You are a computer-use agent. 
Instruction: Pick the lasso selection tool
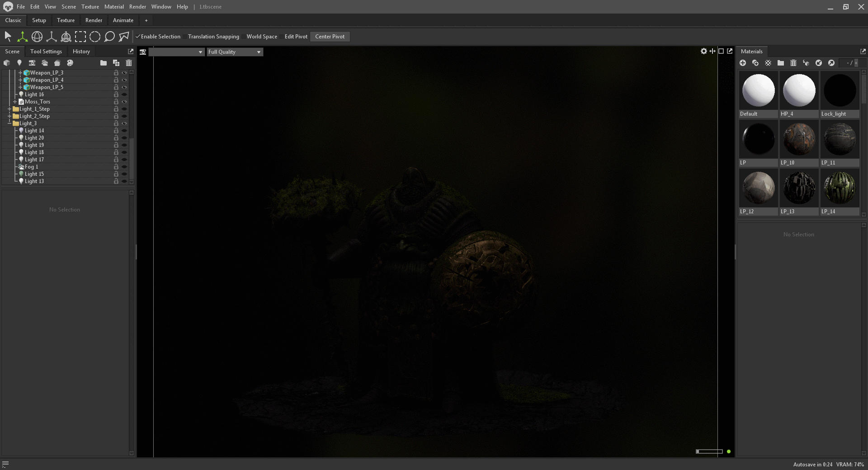coord(110,36)
